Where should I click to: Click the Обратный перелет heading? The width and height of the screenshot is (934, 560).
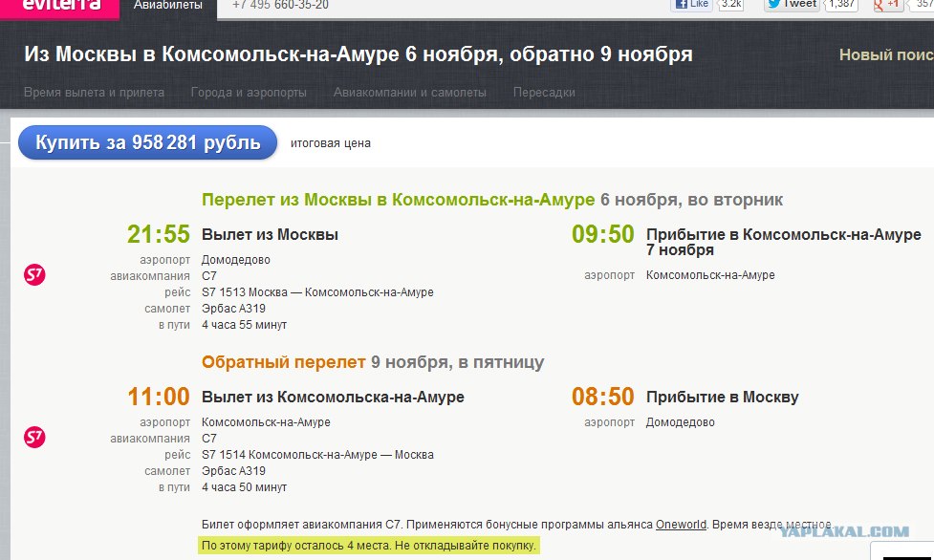(x=284, y=362)
